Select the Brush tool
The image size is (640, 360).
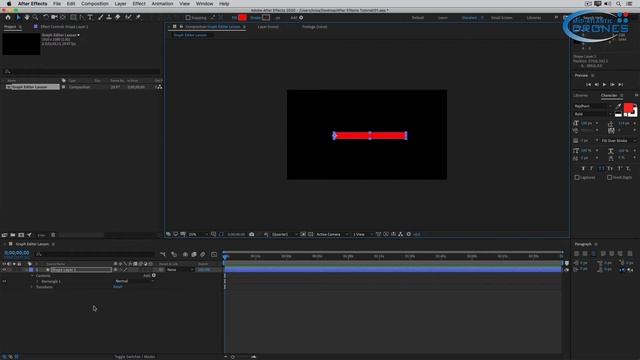coord(100,18)
